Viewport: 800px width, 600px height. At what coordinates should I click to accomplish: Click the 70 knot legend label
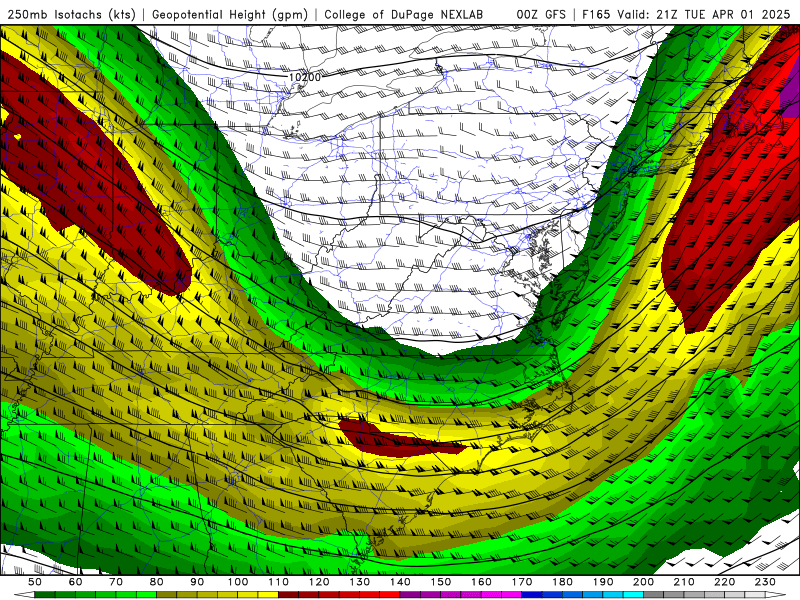pyautogui.click(x=116, y=582)
